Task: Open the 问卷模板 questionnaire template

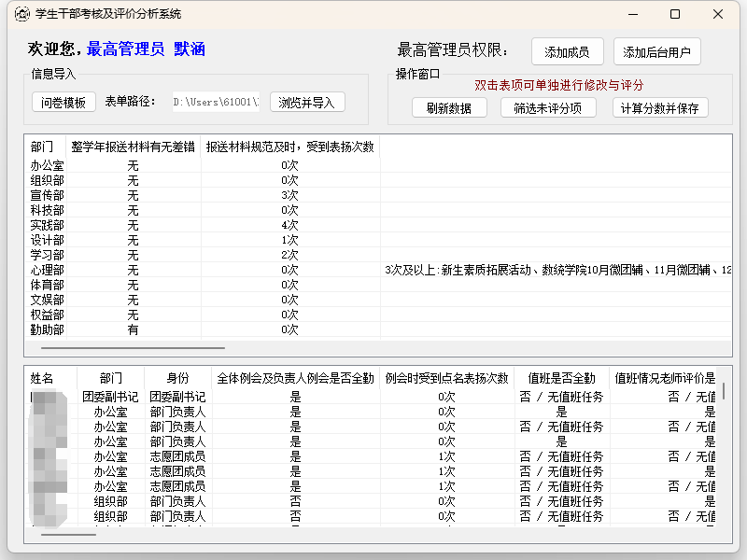Action: coord(64,103)
